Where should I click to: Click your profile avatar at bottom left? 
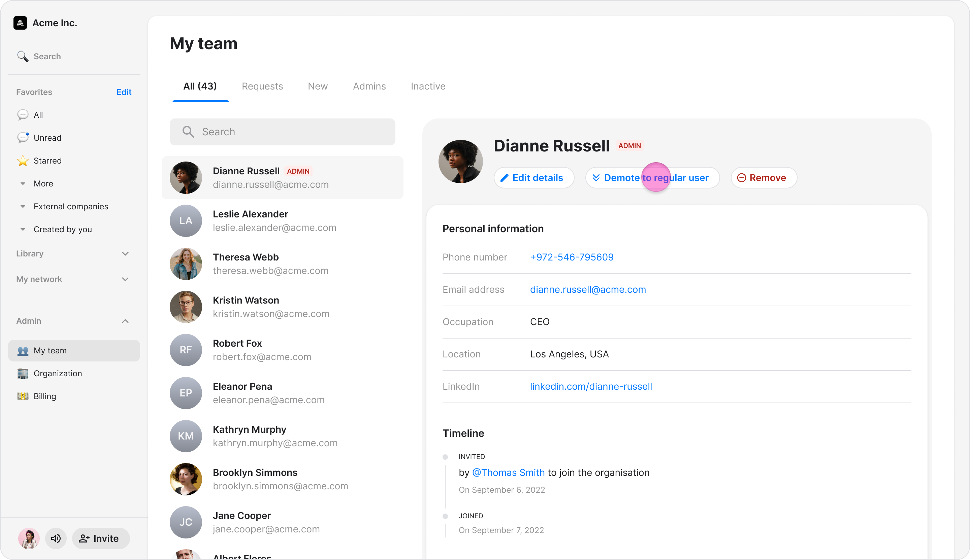[x=29, y=538]
